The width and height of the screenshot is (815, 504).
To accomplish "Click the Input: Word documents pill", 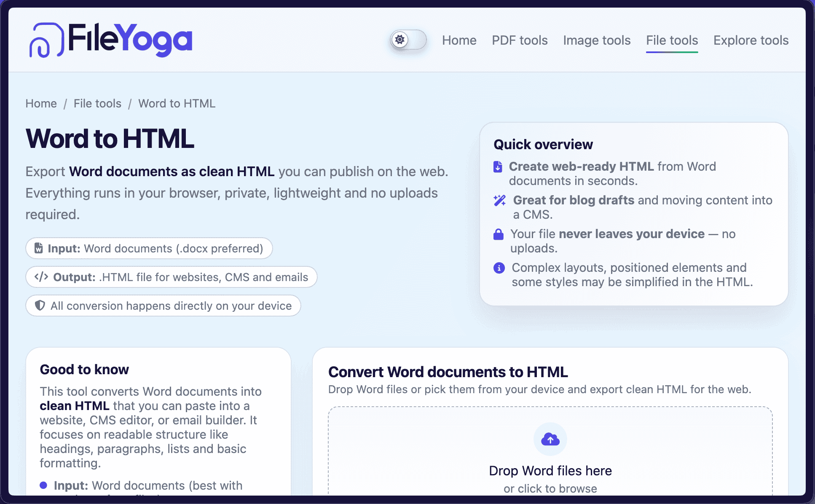I will pyautogui.click(x=149, y=248).
